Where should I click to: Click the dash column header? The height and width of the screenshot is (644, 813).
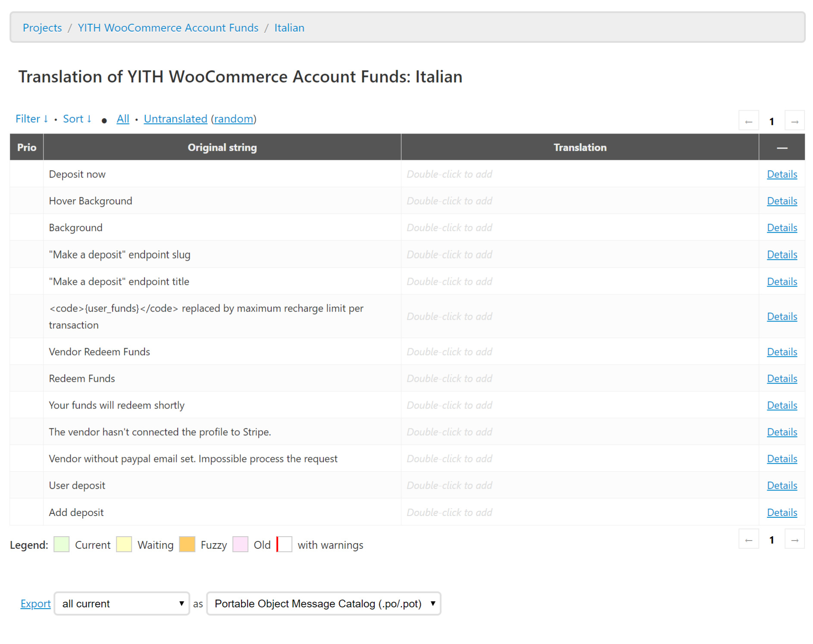[x=782, y=147]
